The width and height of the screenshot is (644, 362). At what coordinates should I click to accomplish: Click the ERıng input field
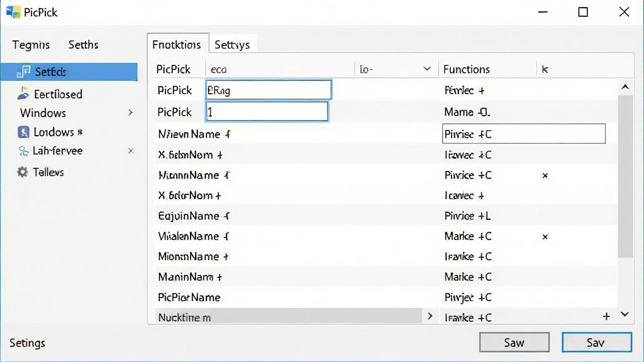[268, 90]
